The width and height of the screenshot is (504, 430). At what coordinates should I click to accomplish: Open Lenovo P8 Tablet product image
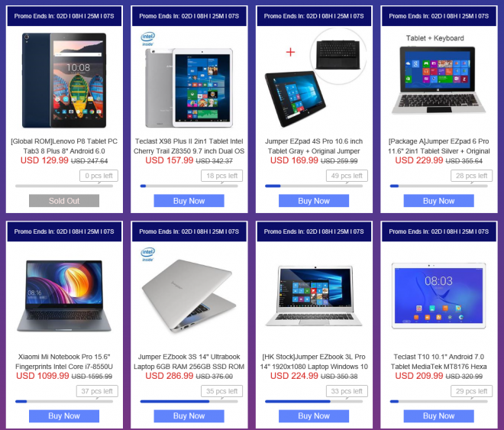(64, 80)
